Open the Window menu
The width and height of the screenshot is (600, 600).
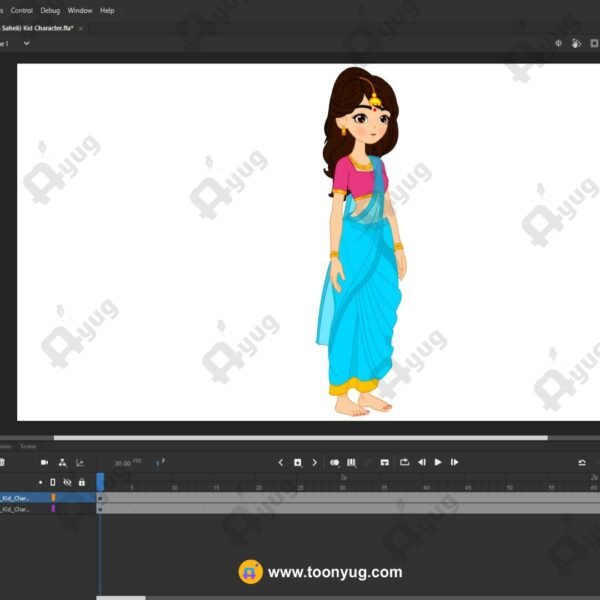80,11
